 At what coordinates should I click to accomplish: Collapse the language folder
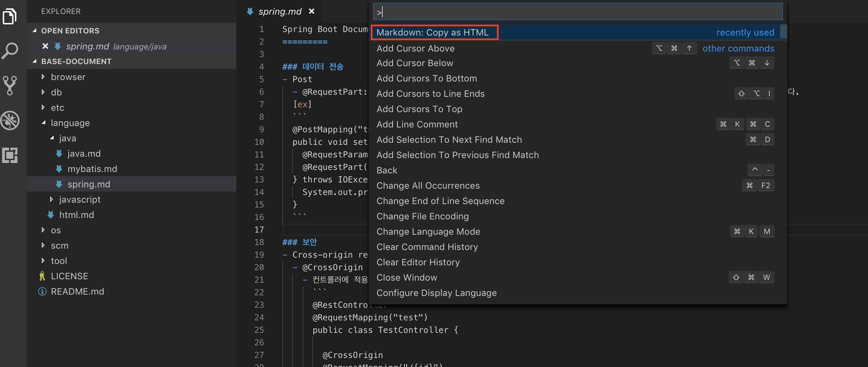pyautogui.click(x=43, y=123)
